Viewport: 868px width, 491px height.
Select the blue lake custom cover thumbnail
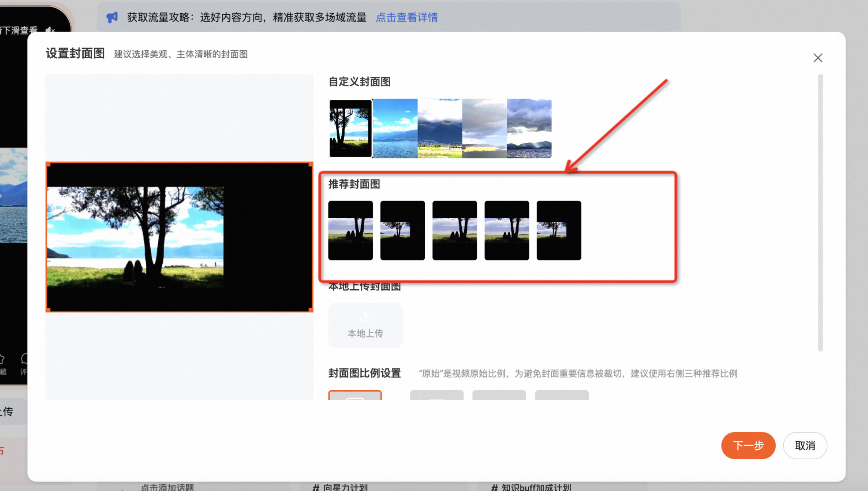(x=395, y=128)
